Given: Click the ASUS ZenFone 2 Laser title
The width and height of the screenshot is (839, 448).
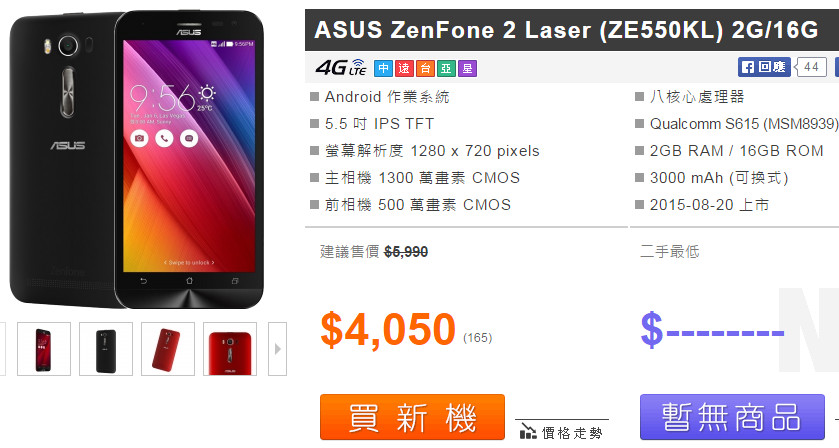Looking at the screenshot, I should coord(566,30).
